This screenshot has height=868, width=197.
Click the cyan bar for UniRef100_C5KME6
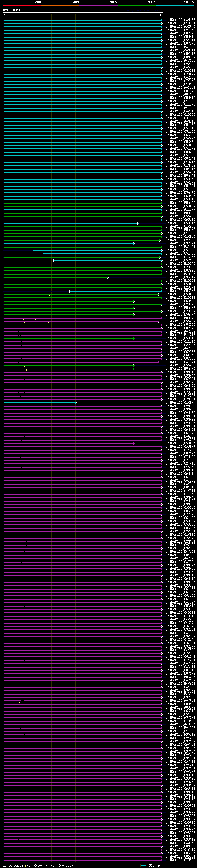(108, 260)
